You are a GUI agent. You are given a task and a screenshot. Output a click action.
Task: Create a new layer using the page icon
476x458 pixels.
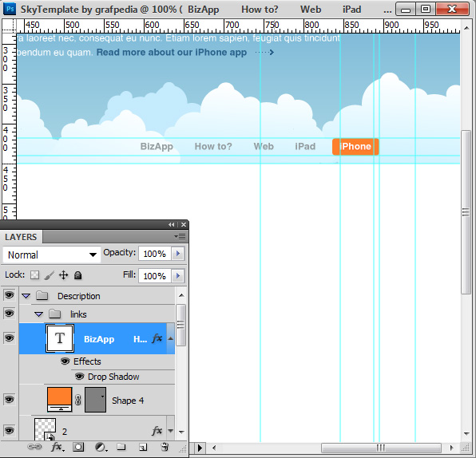(x=143, y=447)
